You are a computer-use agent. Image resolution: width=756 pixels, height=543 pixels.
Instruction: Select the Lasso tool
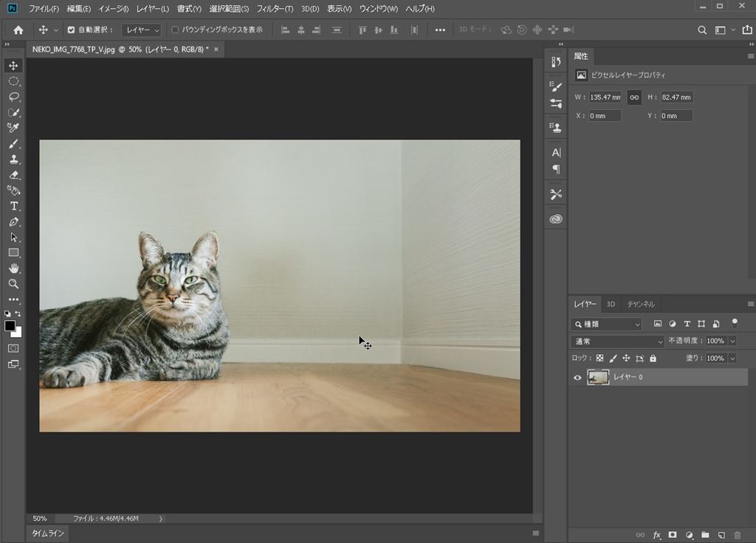pyautogui.click(x=13, y=97)
